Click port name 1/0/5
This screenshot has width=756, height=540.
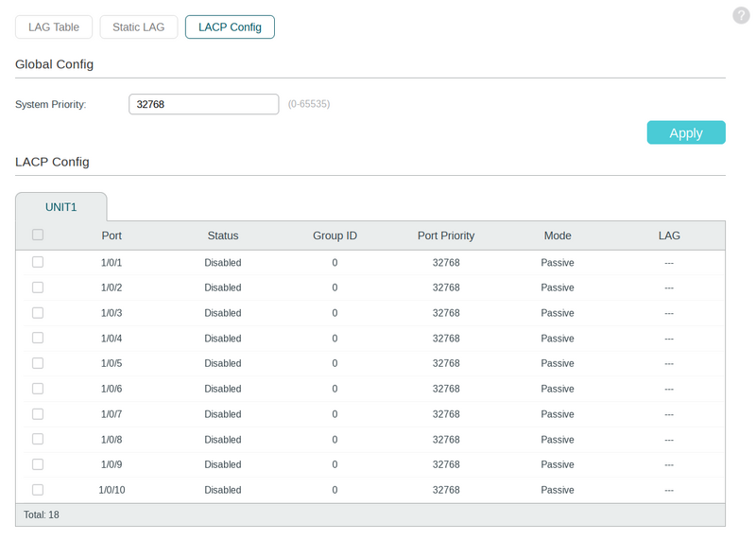coord(112,363)
